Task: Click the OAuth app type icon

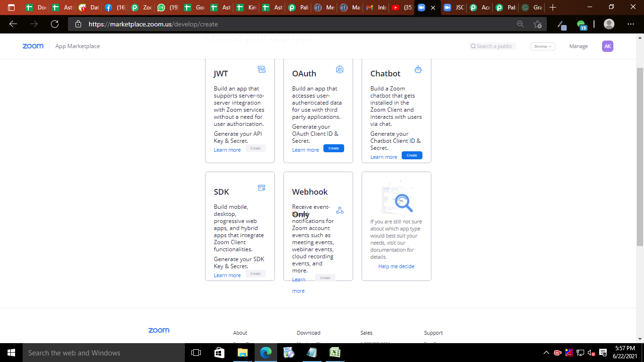Action: click(339, 69)
